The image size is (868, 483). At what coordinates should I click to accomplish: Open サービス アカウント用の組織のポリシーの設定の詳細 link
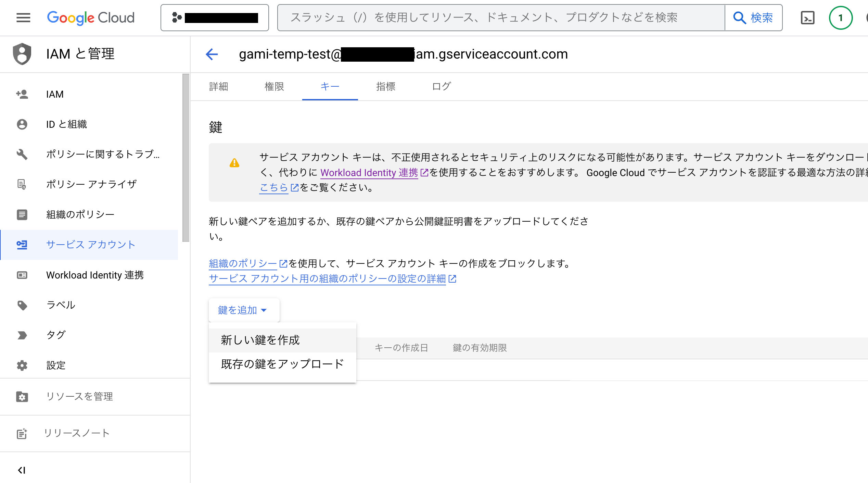point(327,278)
